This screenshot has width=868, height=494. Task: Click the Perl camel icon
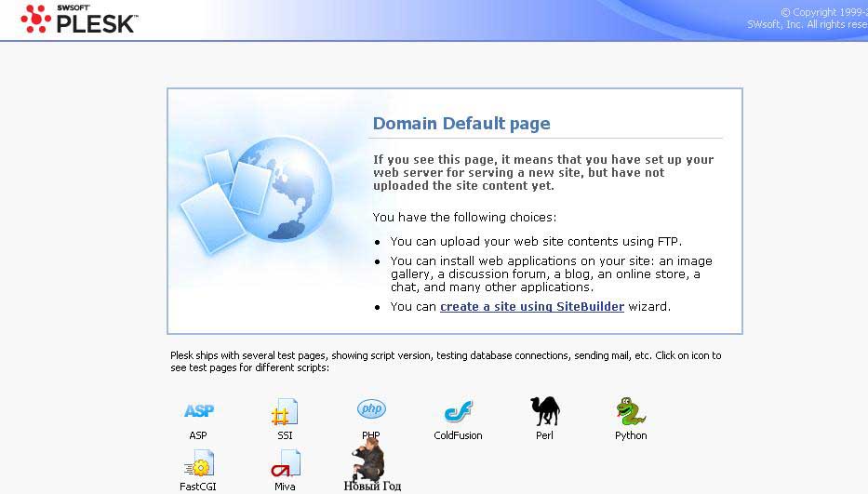[545, 411]
